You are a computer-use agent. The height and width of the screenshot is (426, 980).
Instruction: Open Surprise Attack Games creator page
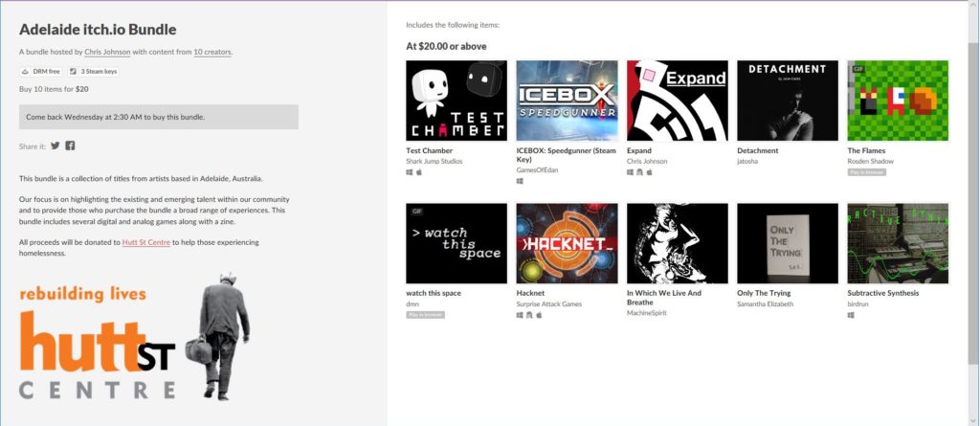[549, 304]
